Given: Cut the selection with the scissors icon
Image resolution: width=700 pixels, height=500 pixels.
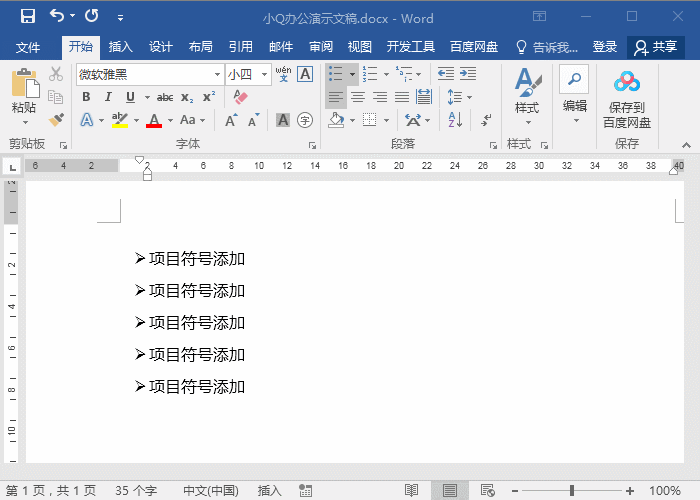Looking at the screenshot, I should tap(56, 74).
